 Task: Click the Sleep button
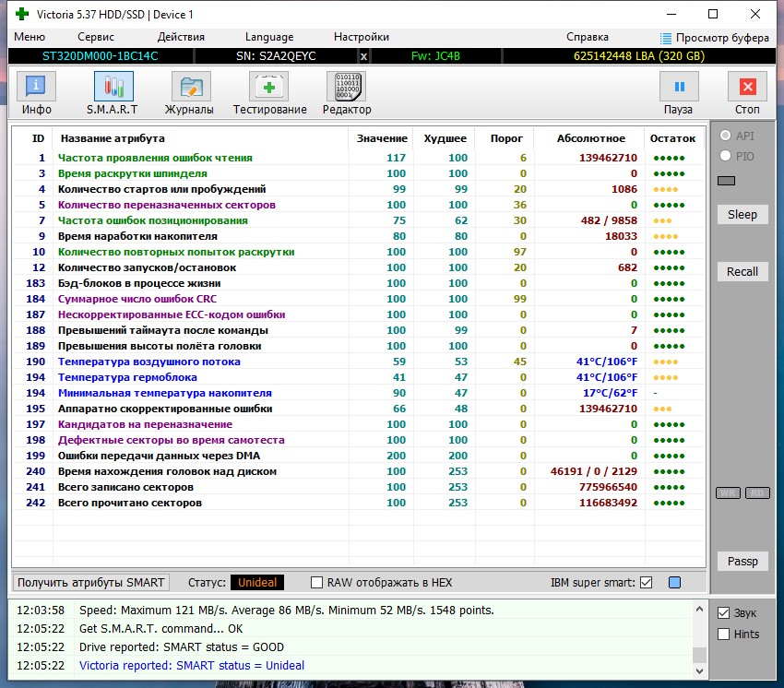coord(742,215)
